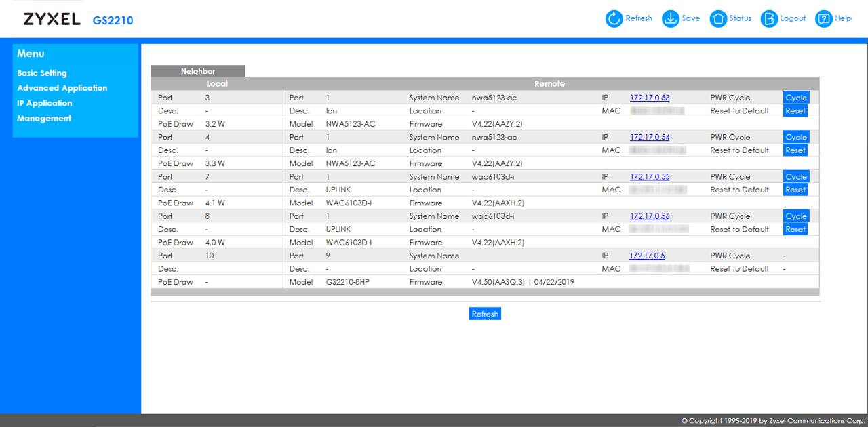Click firmware V4.22(AAXH.2) for port 8
This screenshot has width=868, height=427.
click(x=498, y=243)
